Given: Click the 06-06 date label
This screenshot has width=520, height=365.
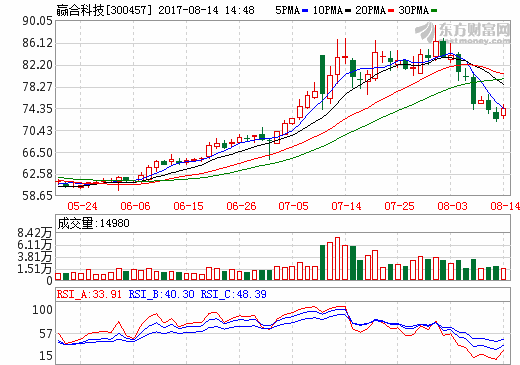Looking at the screenshot, I should click(x=135, y=206).
